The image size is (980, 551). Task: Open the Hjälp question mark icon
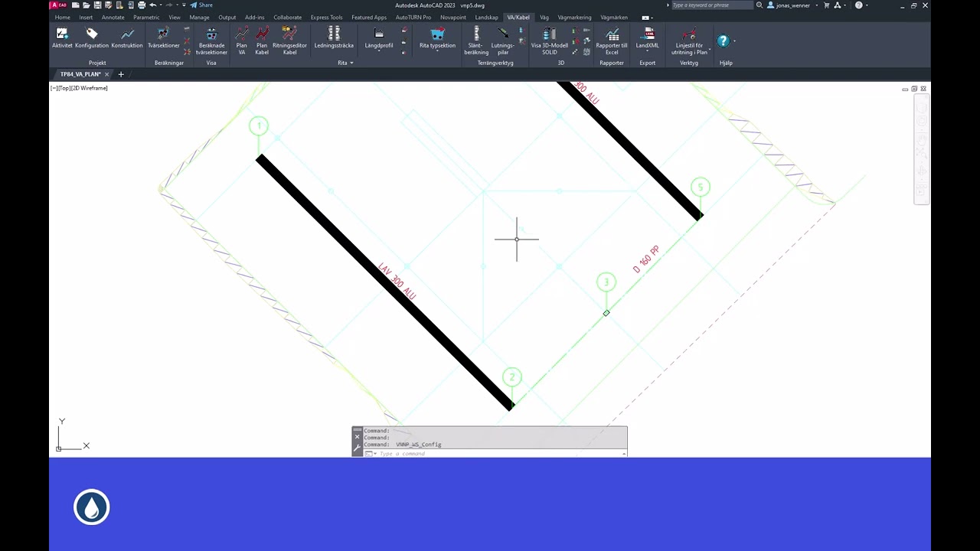724,41
